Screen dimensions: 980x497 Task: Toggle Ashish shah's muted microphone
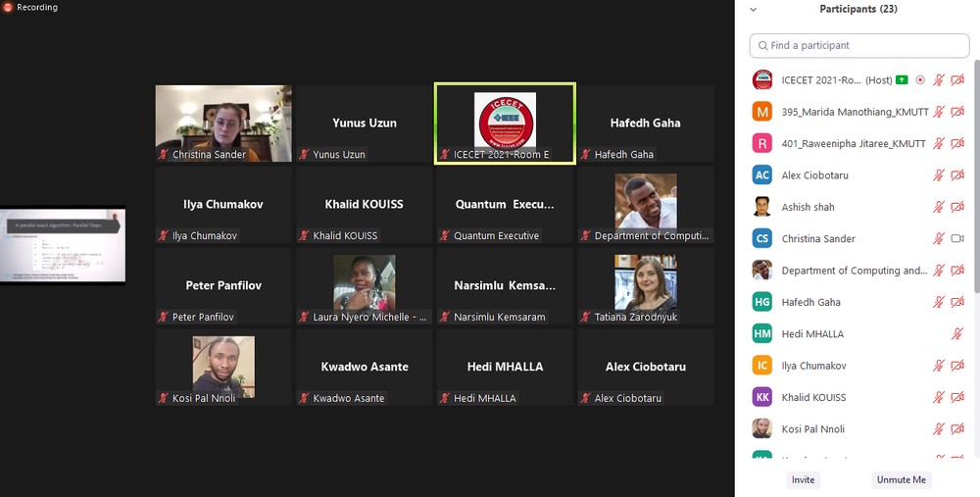pos(938,207)
